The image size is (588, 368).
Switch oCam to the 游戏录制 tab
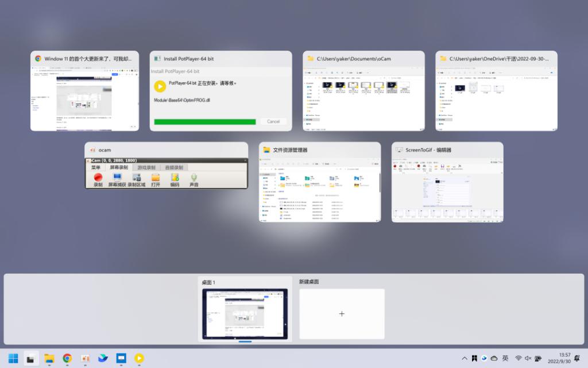pyautogui.click(x=146, y=167)
